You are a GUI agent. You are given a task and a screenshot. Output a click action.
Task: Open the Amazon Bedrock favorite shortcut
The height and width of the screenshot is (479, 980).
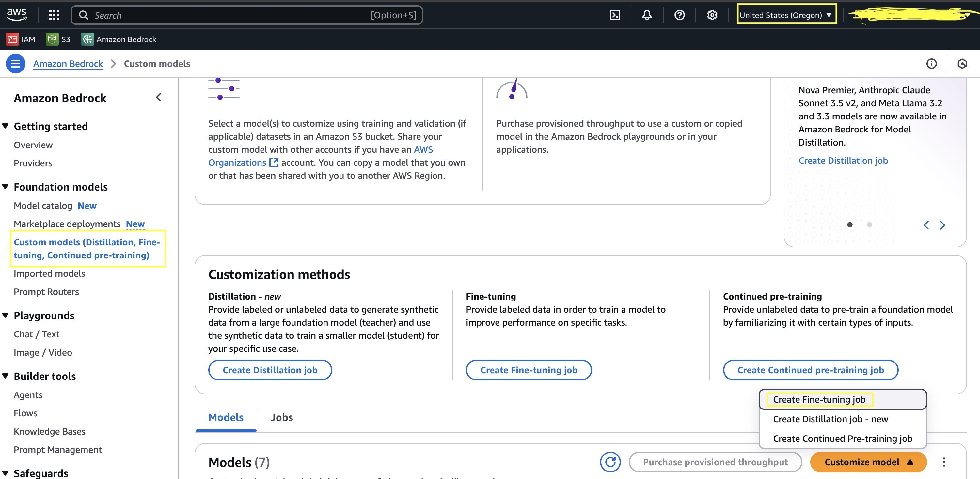[x=119, y=39]
